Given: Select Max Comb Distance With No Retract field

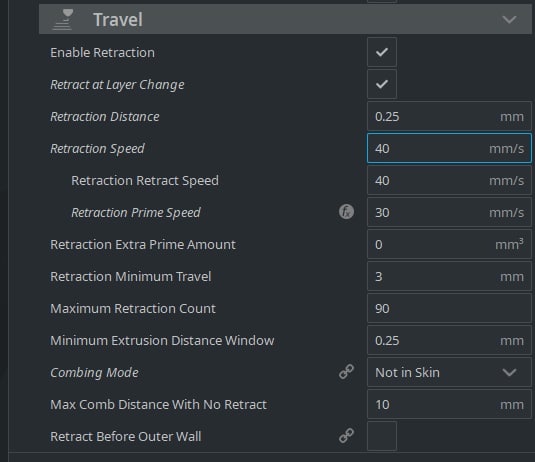Looking at the screenshot, I should [449, 404].
